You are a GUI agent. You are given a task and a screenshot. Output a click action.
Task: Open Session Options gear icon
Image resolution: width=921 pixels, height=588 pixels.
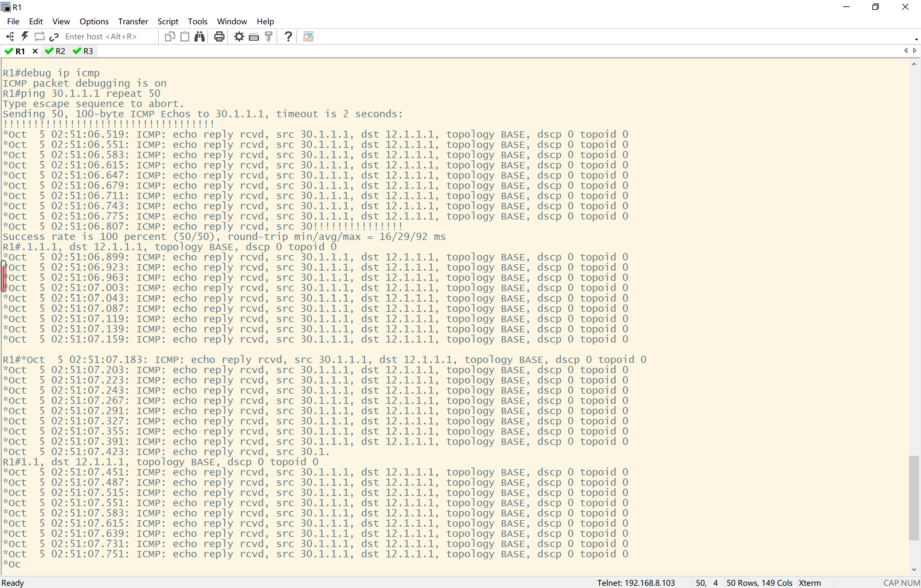(239, 36)
